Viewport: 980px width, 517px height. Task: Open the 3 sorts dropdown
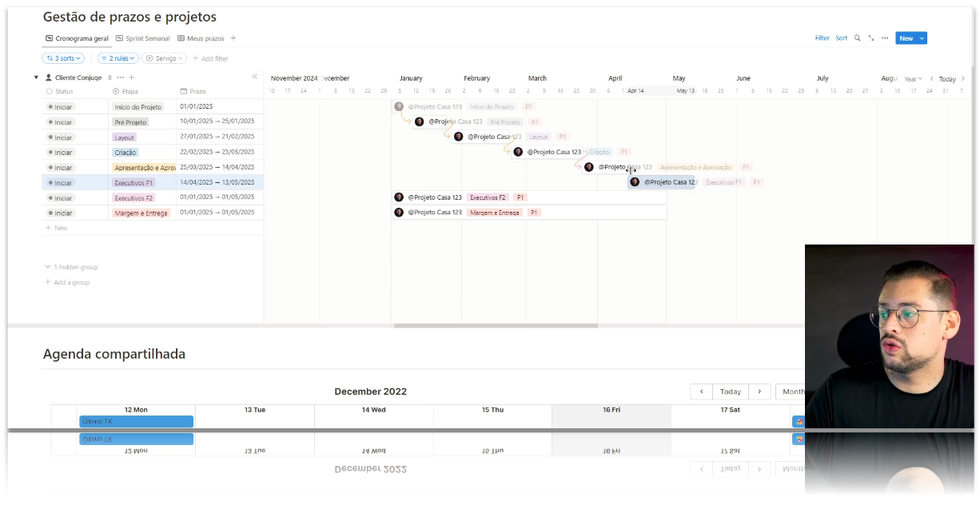(x=63, y=58)
